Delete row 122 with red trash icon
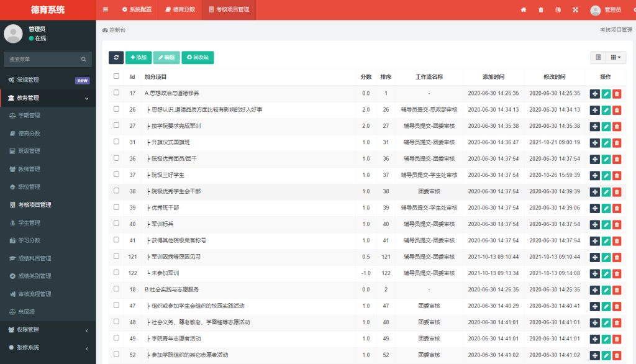 click(617, 273)
